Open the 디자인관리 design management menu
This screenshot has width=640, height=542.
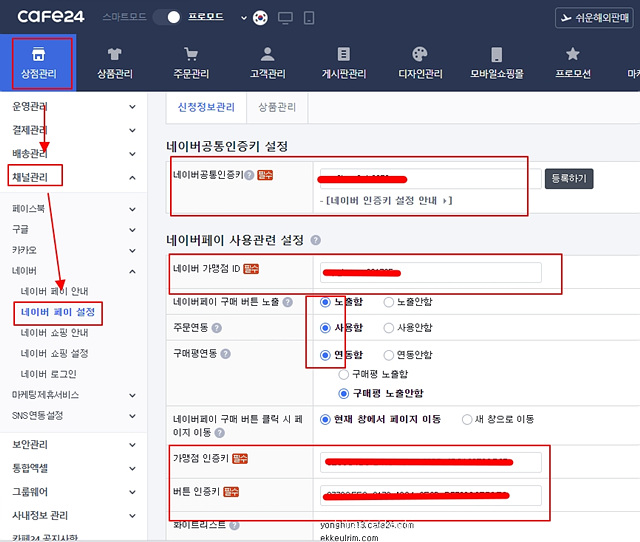420,63
